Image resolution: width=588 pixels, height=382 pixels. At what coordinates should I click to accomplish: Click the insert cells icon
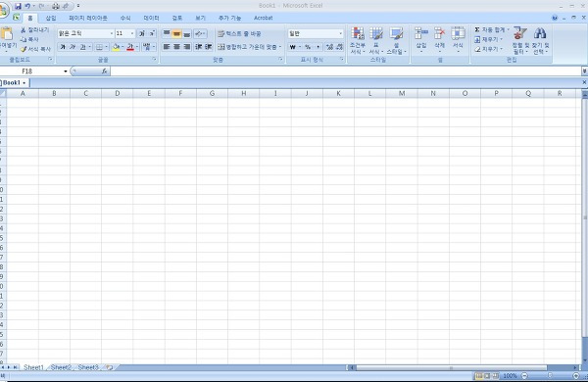[x=421, y=33]
